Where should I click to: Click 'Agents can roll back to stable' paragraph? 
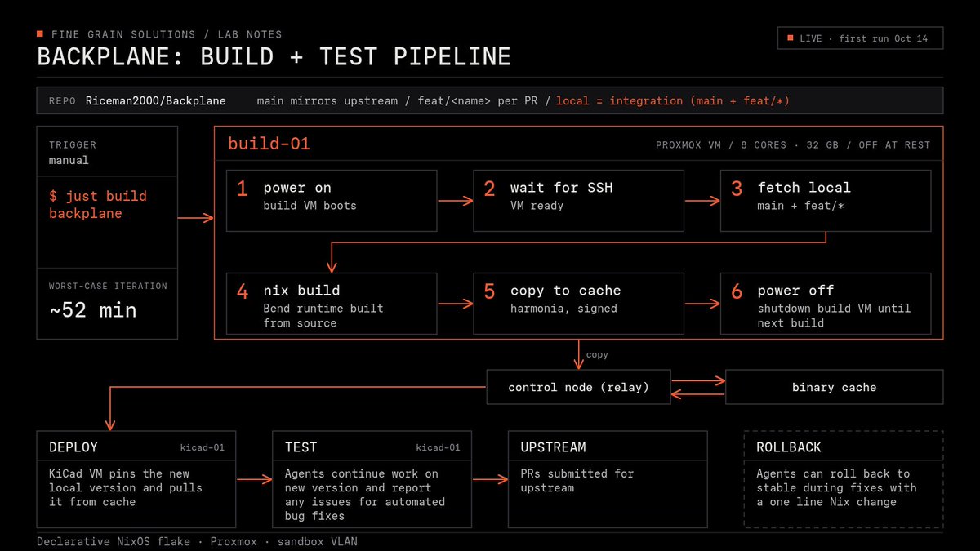[x=836, y=487]
